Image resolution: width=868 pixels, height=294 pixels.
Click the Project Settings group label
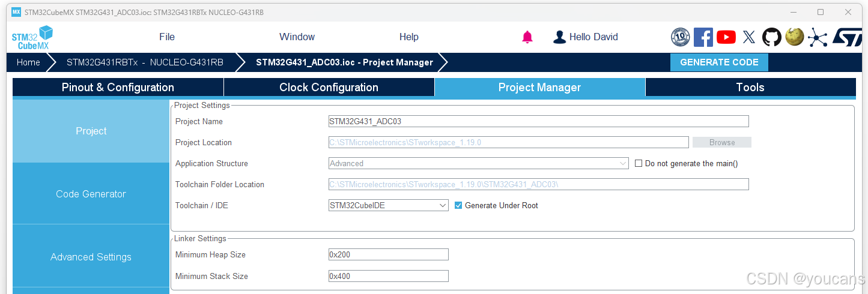tap(202, 105)
